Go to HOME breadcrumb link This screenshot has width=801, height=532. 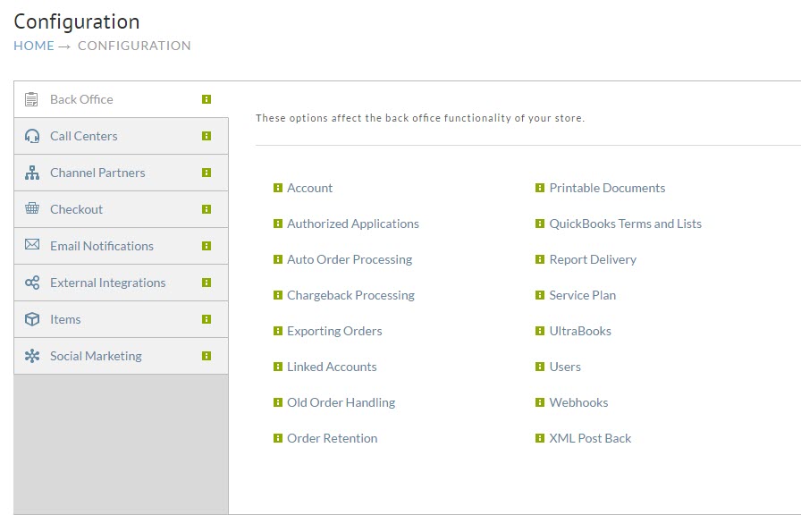click(x=34, y=46)
